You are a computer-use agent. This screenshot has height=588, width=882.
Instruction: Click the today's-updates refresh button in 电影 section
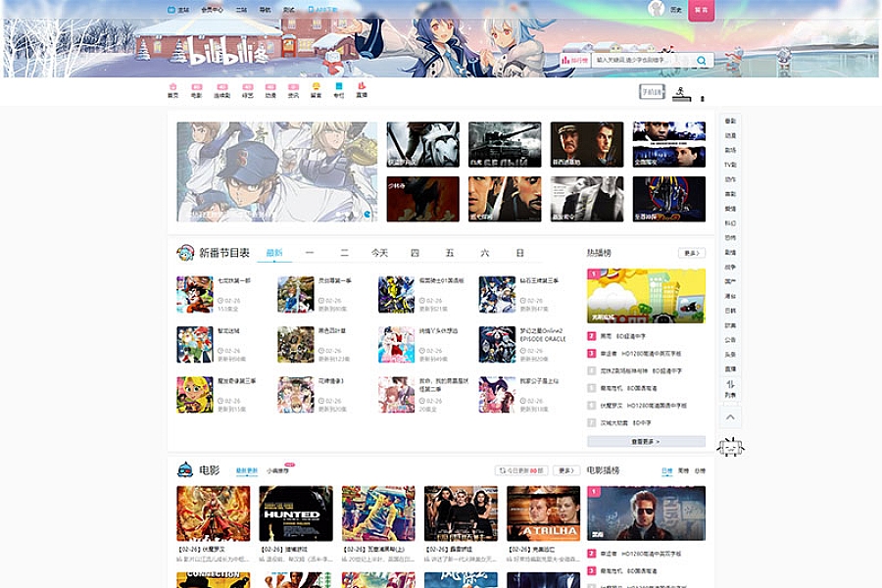click(x=521, y=470)
